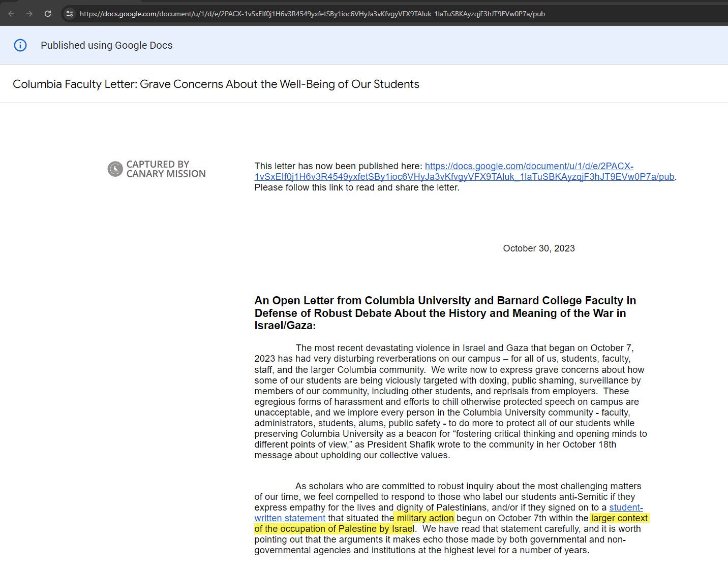Click the blue info circle icon
Screen dimensions: 728x572
pos(20,45)
